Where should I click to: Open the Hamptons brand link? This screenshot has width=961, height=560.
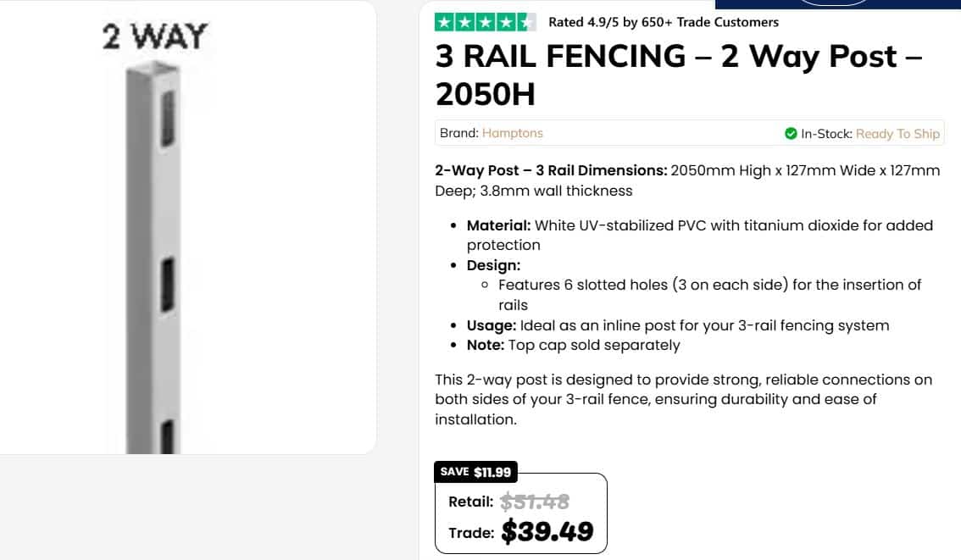click(x=513, y=133)
